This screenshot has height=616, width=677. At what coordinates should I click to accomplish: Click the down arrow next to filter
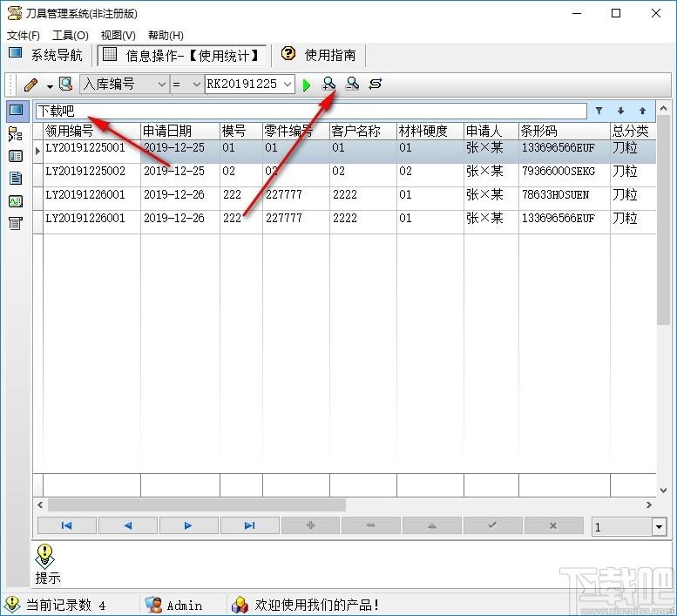[620, 111]
